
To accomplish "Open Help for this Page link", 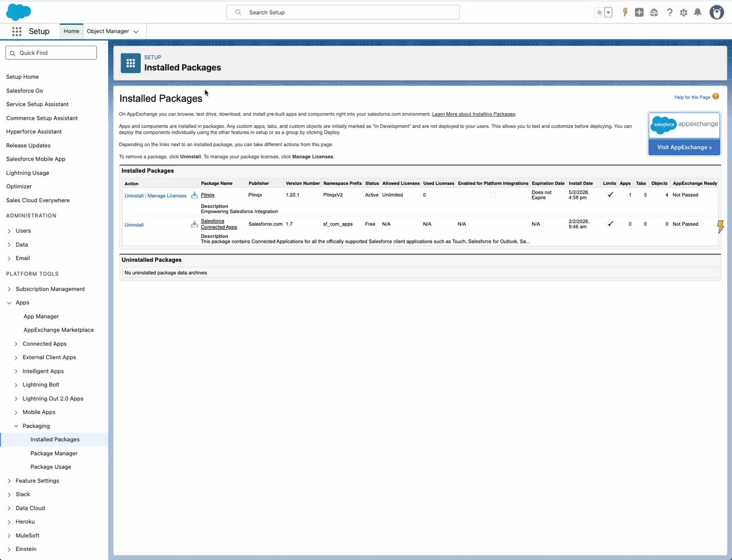I will pos(692,97).
